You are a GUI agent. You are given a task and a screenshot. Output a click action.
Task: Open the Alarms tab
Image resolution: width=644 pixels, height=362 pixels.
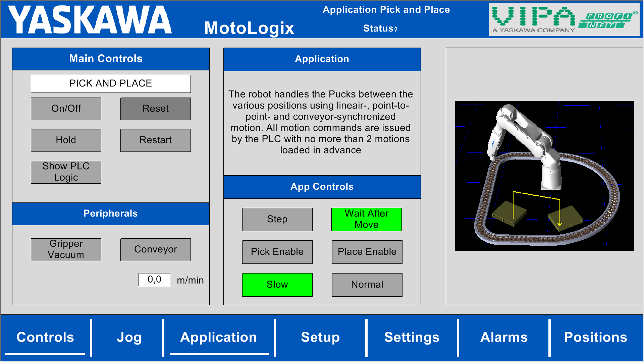(x=504, y=338)
